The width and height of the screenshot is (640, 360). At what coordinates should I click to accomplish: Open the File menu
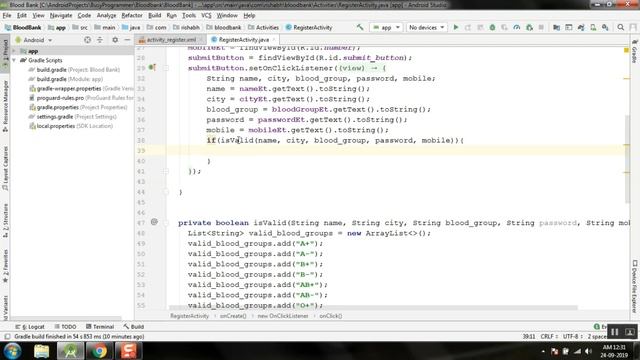[7, 16]
